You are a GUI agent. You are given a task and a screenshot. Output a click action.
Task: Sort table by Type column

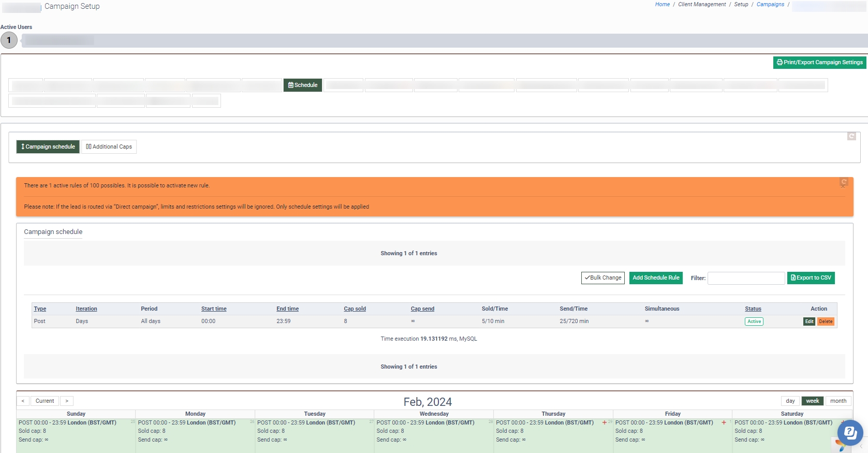click(40, 309)
